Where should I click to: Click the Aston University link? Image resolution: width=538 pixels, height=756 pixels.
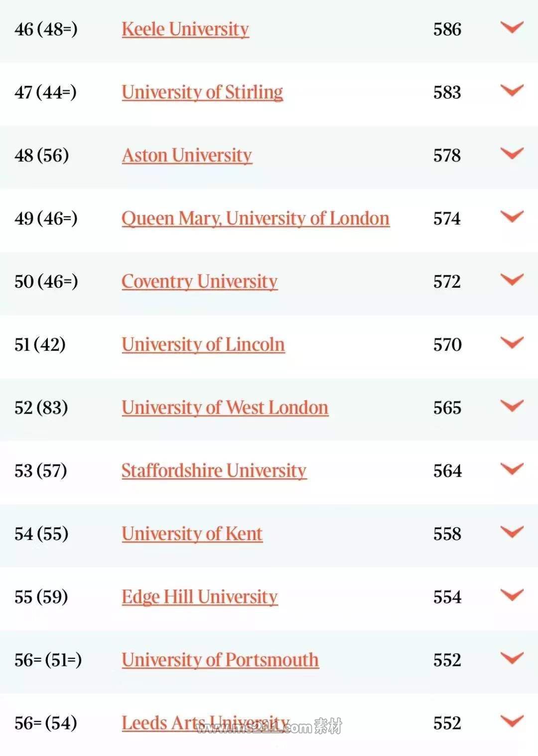[x=187, y=155]
